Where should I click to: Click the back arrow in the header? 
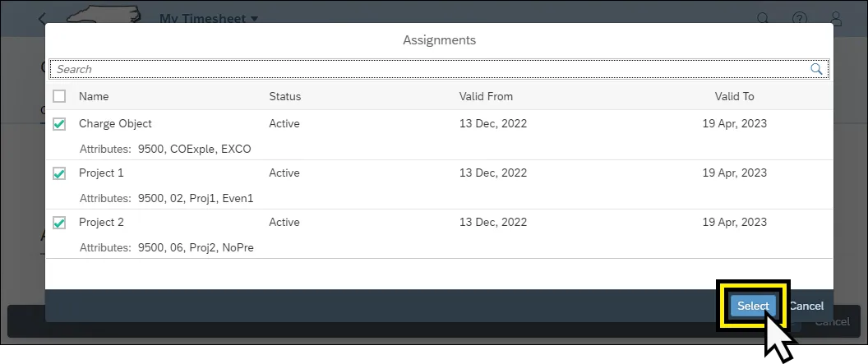pyautogui.click(x=42, y=19)
